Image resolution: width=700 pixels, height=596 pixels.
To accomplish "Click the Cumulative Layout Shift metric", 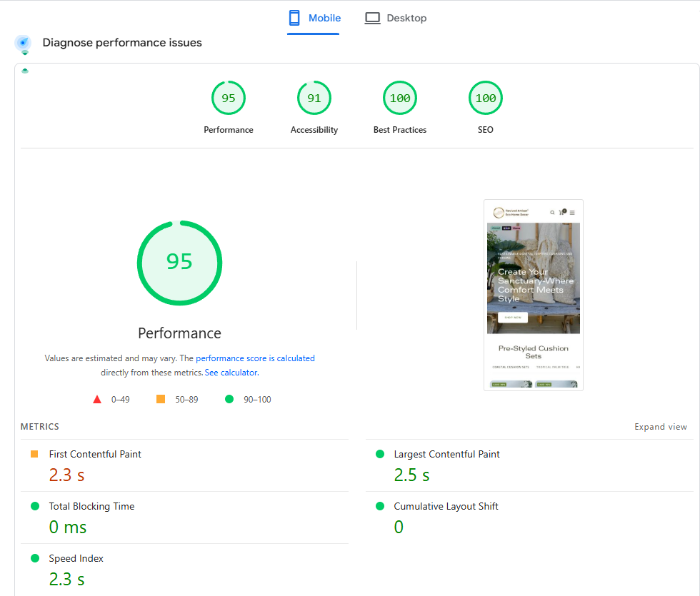I will [x=446, y=506].
